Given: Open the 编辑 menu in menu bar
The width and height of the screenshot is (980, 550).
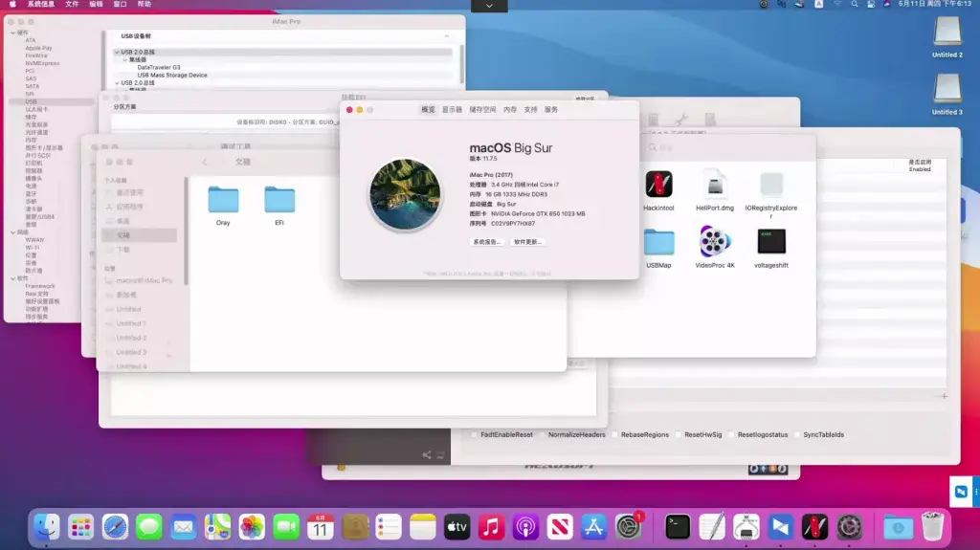Looking at the screenshot, I should tap(96, 5).
